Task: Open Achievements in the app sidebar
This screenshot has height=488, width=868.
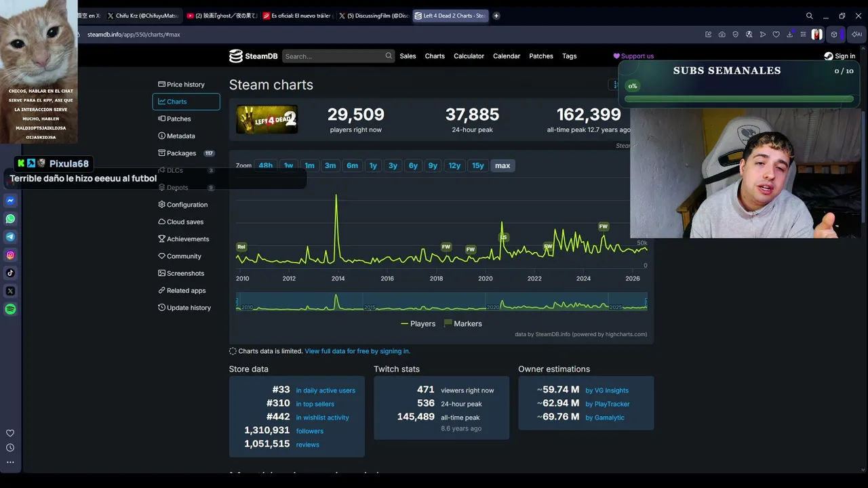Action: pos(186,239)
